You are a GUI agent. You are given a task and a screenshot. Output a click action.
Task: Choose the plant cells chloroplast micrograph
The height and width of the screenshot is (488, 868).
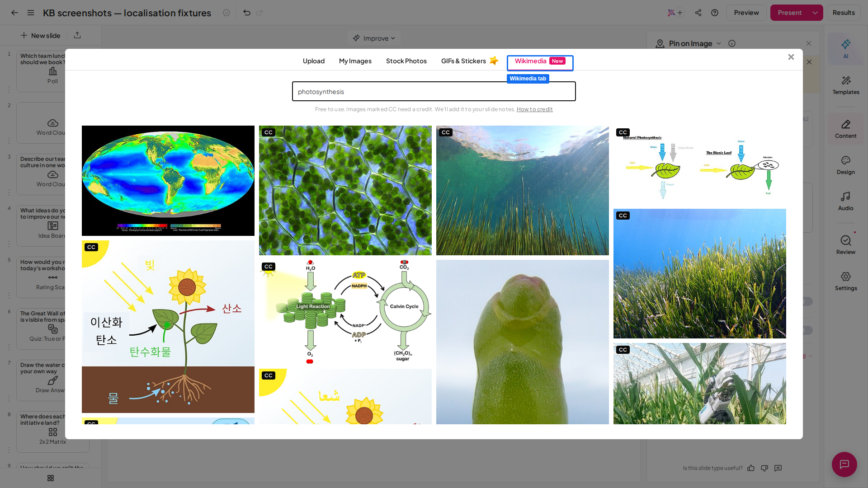(345, 190)
